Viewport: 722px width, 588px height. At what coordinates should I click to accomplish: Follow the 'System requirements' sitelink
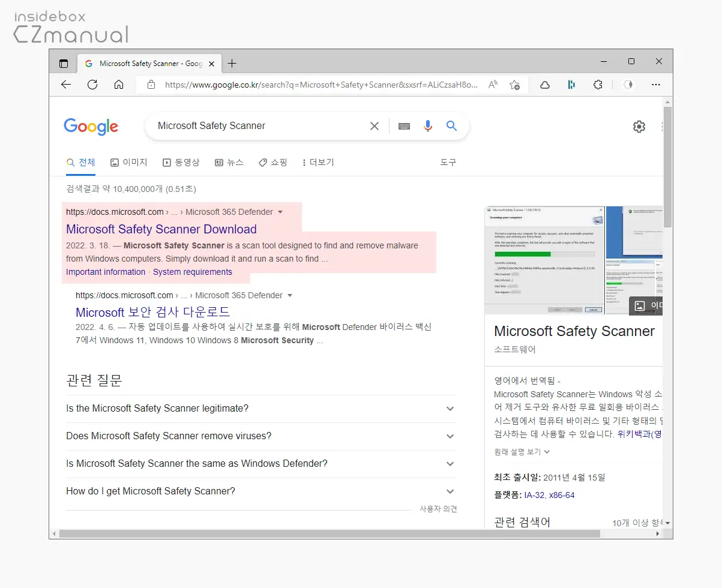pos(193,272)
